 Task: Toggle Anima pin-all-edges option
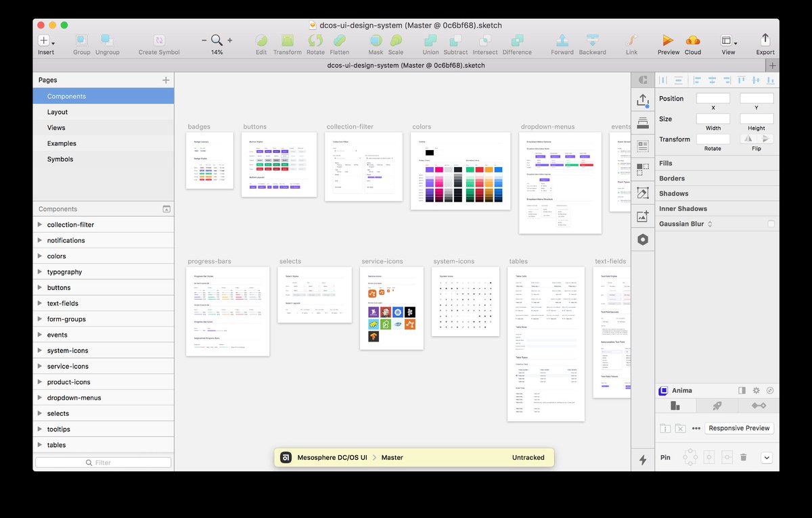coord(690,458)
